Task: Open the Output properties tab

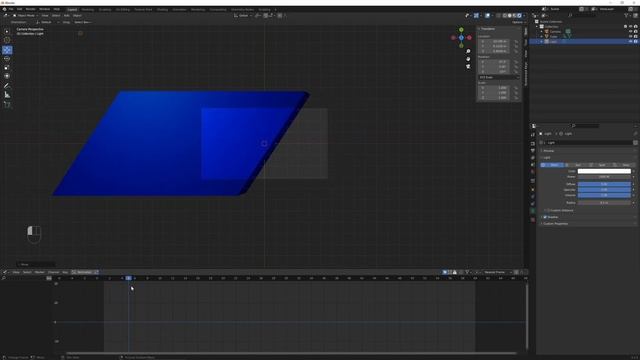Action: pos(533,151)
